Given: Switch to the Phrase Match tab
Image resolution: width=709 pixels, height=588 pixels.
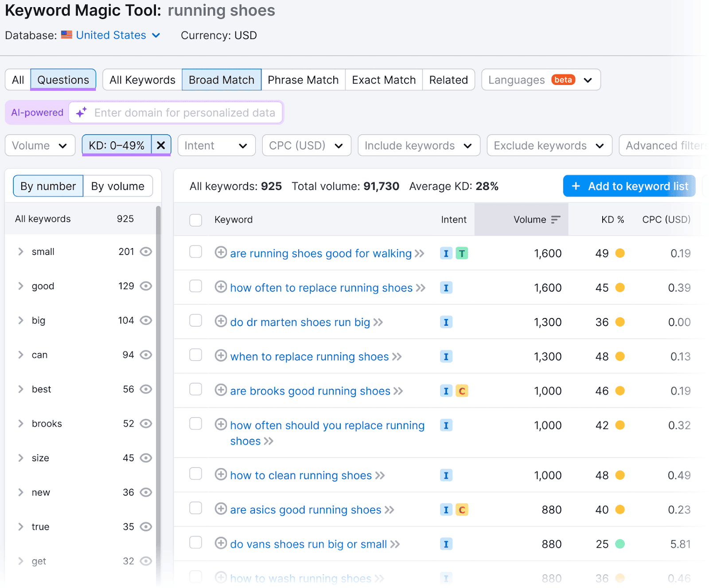Looking at the screenshot, I should click(x=303, y=80).
